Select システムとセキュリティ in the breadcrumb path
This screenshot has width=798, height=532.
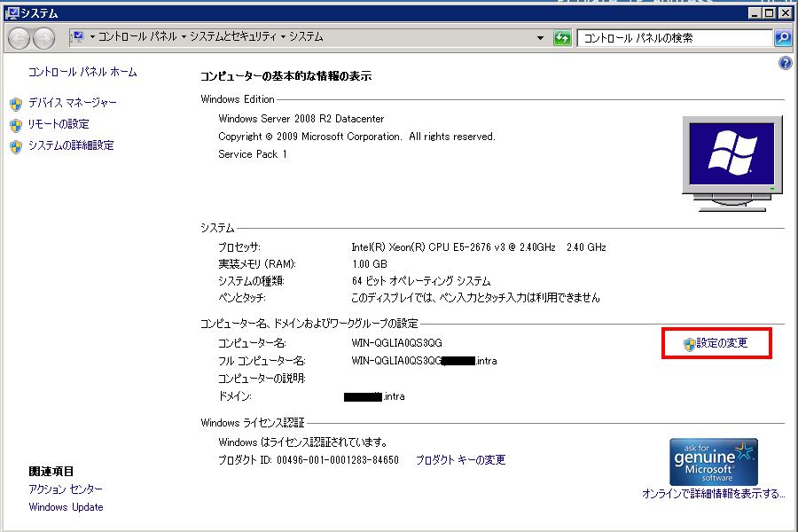pos(233,37)
